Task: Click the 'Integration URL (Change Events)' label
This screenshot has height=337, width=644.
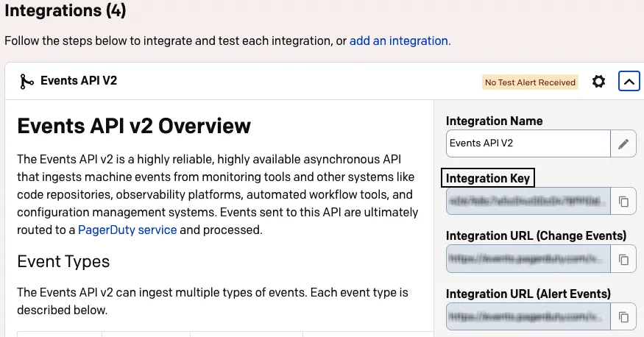Action: point(536,235)
